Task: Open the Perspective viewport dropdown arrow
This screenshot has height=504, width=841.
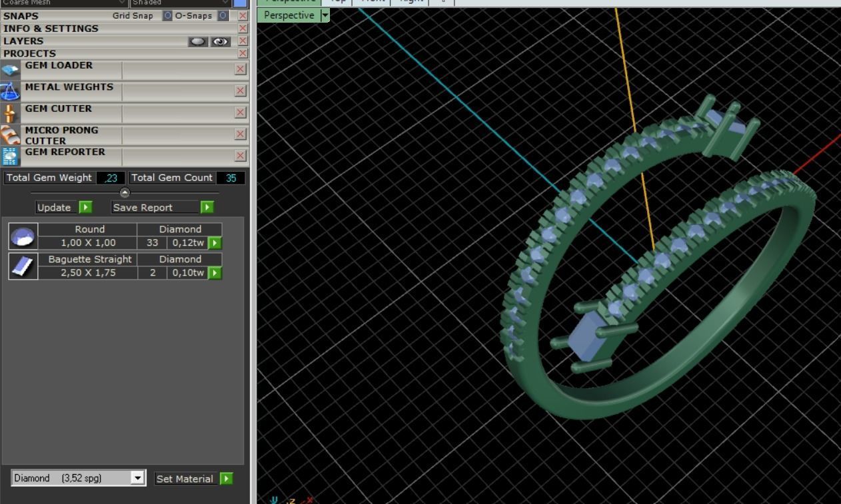Action: [325, 15]
